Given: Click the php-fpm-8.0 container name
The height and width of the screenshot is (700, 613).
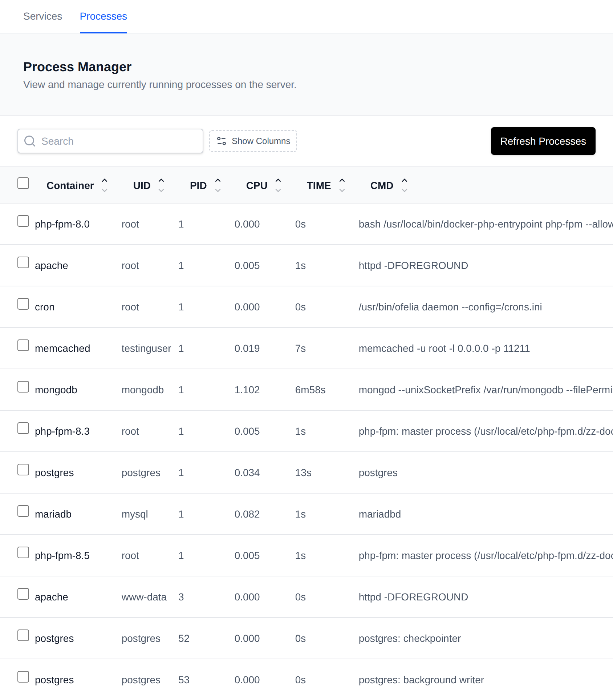Looking at the screenshot, I should [x=62, y=224].
